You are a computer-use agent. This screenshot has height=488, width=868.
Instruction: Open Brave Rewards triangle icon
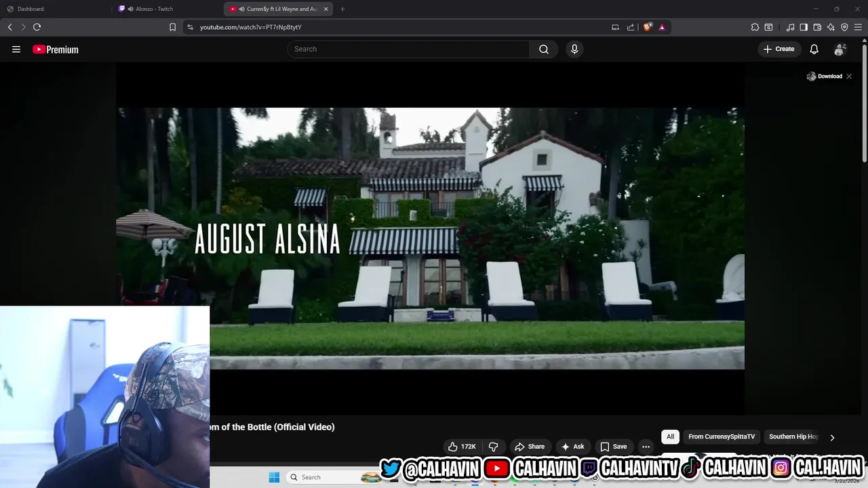click(662, 27)
